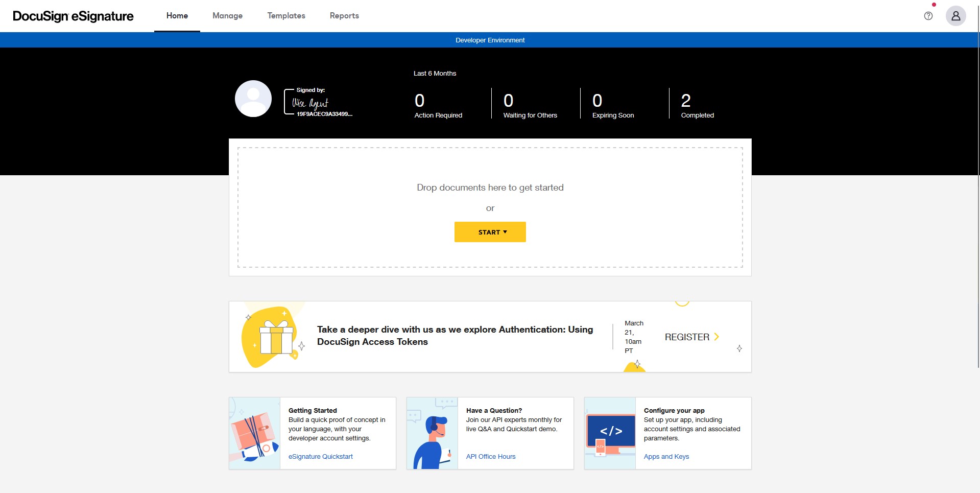Viewport: 980px width, 493px height.
Task: Open the help question mark icon
Action: [928, 16]
